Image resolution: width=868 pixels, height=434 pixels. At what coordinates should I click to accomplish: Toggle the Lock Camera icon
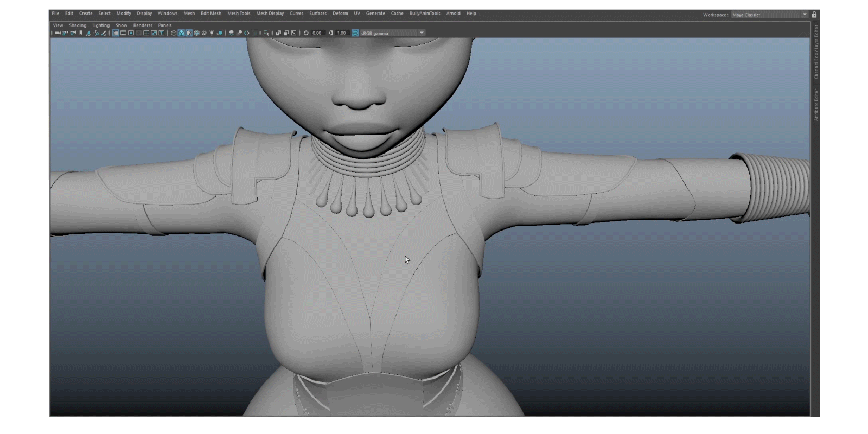(65, 33)
